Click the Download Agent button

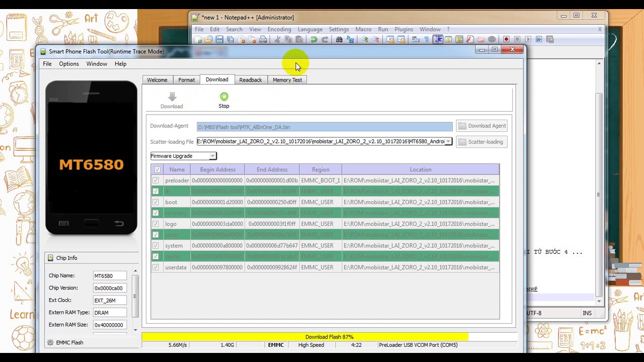[482, 126]
